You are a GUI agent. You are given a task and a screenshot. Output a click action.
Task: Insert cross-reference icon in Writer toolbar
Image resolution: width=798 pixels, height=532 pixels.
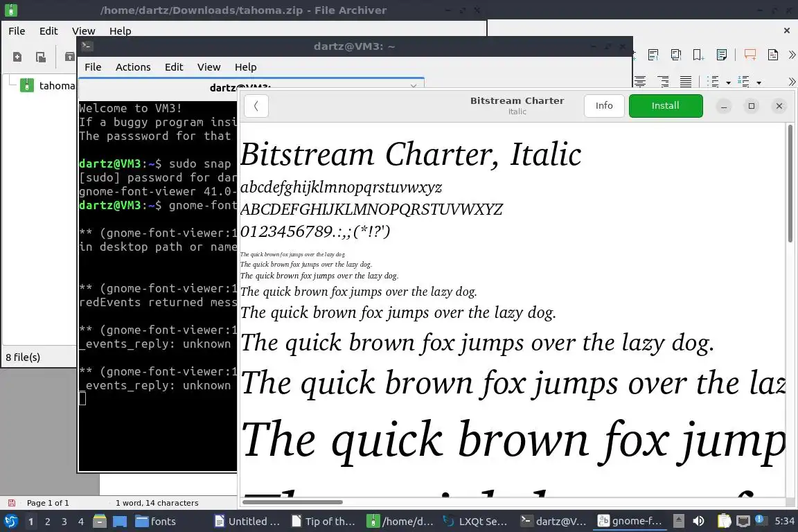[x=721, y=55]
